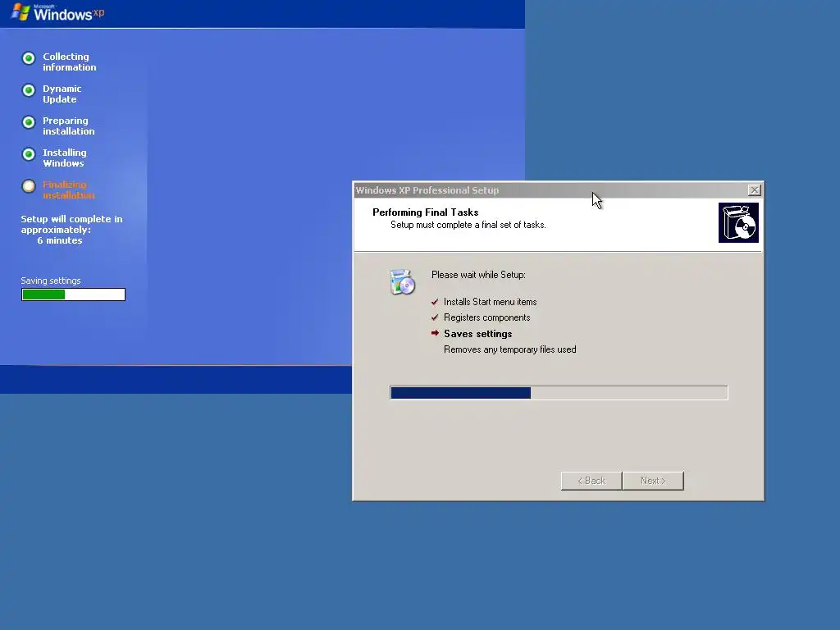Select the Finalizing installation step indicator
The height and width of the screenshot is (630, 840).
[29, 186]
